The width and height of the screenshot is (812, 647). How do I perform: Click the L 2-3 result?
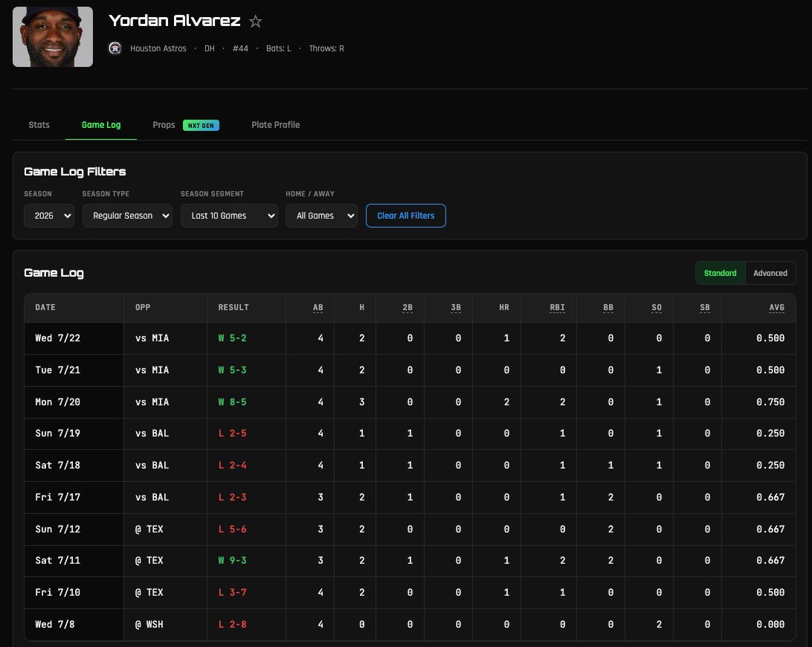[233, 498]
